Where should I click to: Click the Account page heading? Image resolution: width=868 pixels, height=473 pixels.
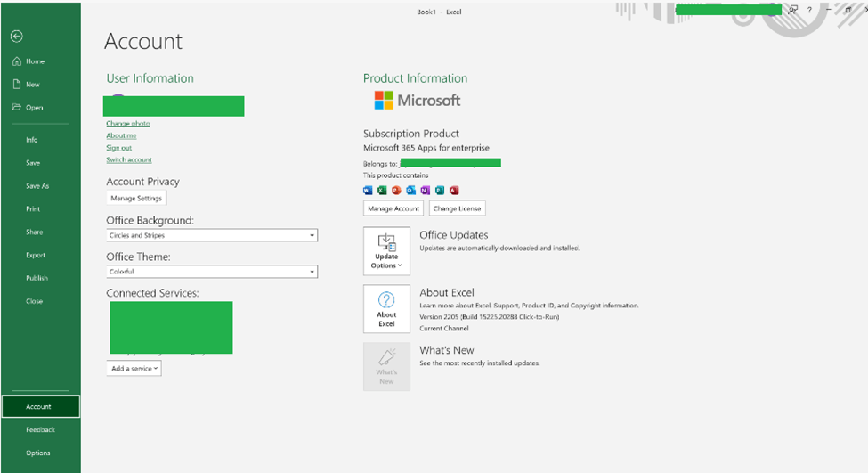143,42
